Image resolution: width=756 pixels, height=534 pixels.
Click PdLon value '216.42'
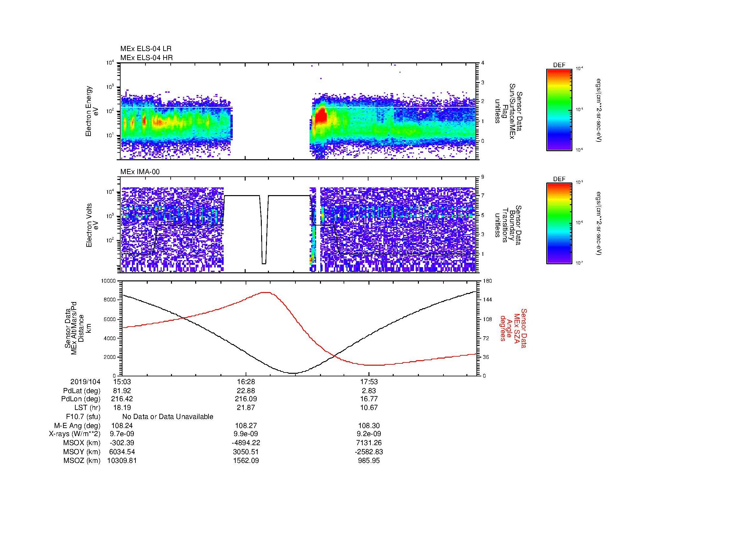pos(122,399)
